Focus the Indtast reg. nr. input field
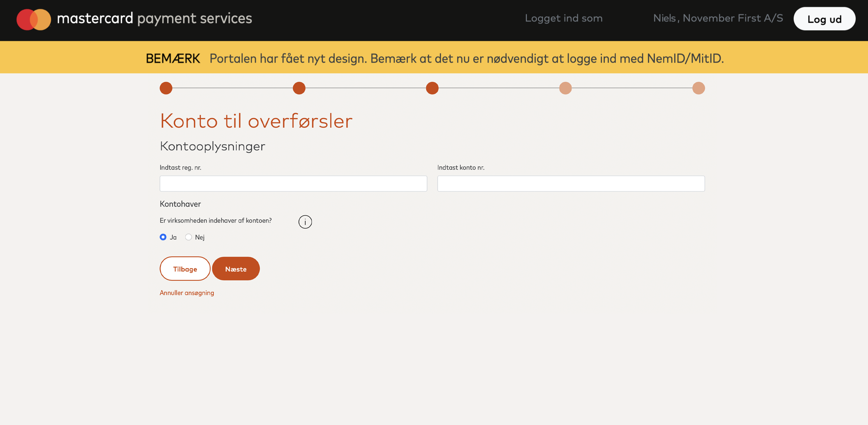The width and height of the screenshot is (868, 425). (293, 184)
